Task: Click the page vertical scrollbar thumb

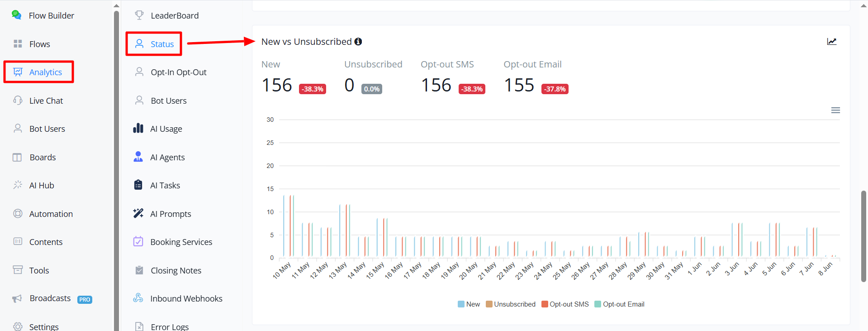Action: pyautogui.click(x=863, y=236)
